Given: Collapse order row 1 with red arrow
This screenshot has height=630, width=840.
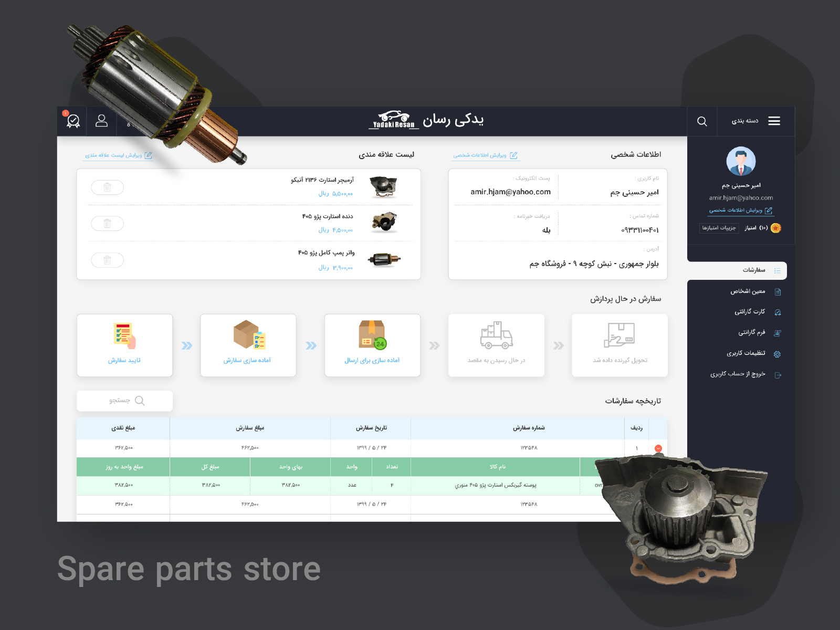Looking at the screenshot, I should click(658, 448).
